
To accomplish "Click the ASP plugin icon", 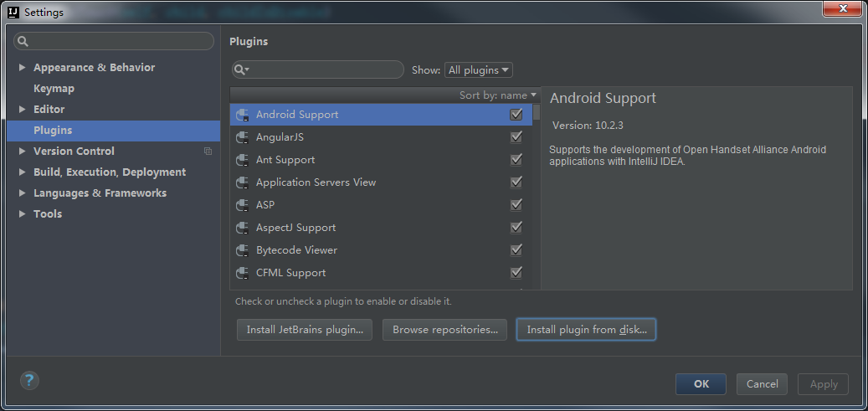I will tap(242, 205).
